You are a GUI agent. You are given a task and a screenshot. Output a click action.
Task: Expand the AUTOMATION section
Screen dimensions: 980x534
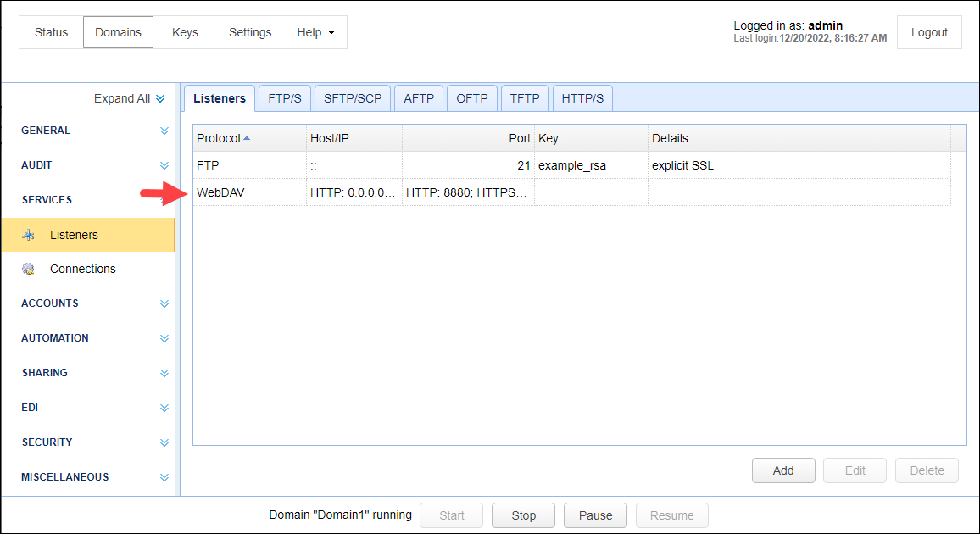tap(164, 338)
